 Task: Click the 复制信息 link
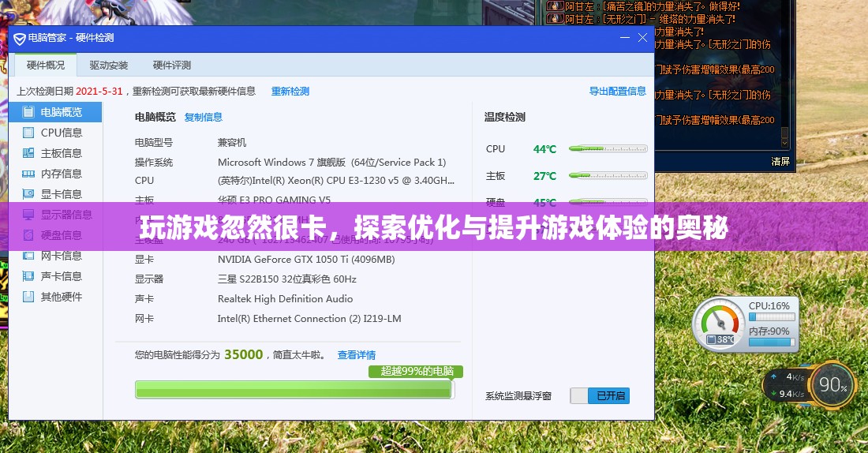tap(203, 117)
